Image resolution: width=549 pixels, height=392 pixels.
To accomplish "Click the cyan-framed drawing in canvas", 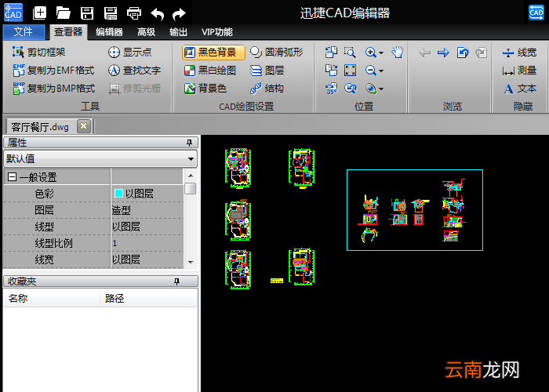I will click(x=415, y=210).
